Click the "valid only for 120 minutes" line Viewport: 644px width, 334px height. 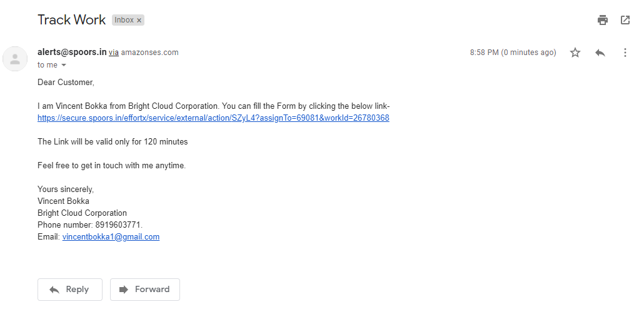click(x=113, y=142)
